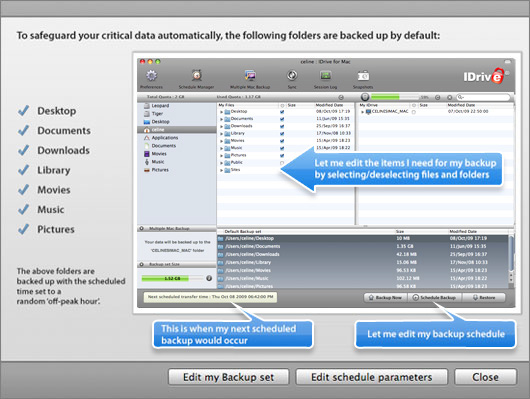Screen dimensions: 530x399
Task: Click the gear icon on Backup set Size header
Action: (142, 264)
